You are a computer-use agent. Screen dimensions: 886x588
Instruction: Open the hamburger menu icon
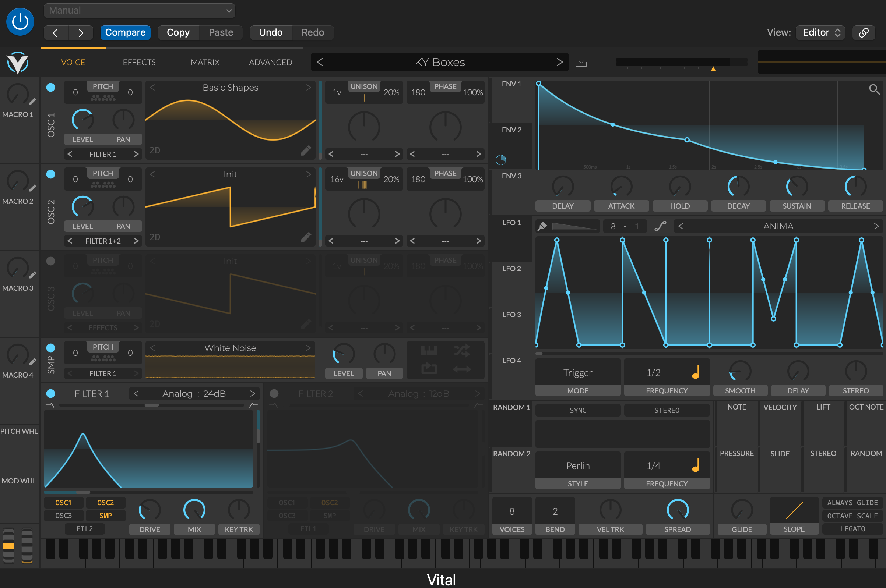[x=599, y=62]
